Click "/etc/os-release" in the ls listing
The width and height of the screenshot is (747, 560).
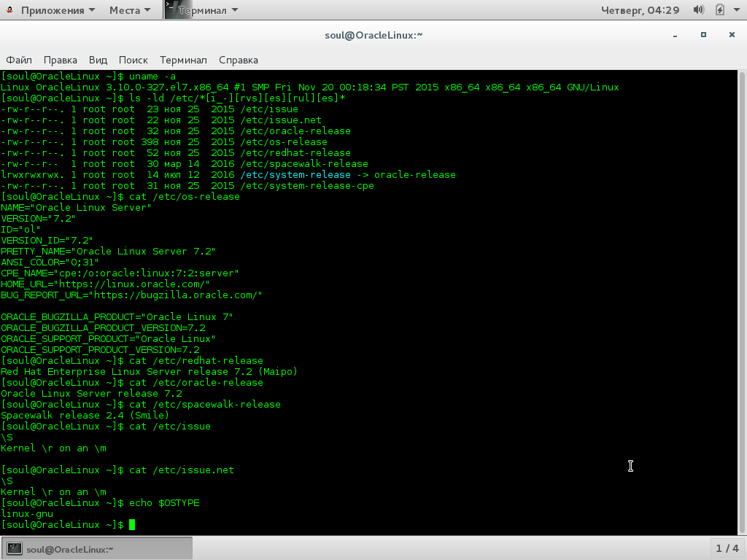284,142
